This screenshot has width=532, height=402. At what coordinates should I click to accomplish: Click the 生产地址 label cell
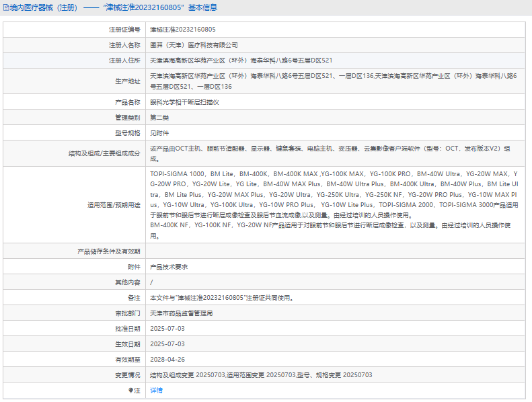74,81
